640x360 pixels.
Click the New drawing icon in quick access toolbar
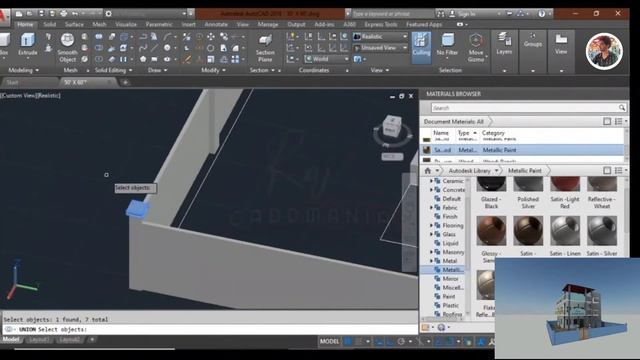pos(19,13)
